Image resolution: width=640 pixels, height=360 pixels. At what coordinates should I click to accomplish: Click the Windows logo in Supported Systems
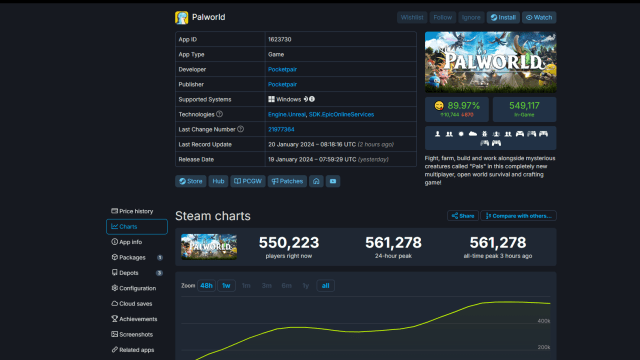271,99
